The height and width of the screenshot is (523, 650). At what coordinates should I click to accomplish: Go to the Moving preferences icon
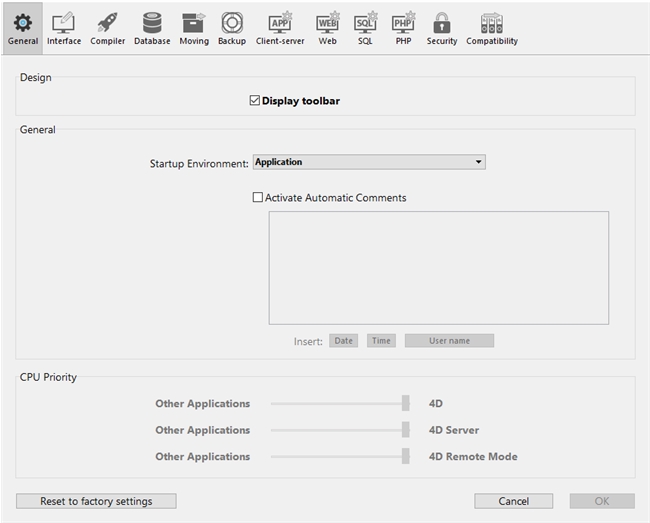[194, 23]
